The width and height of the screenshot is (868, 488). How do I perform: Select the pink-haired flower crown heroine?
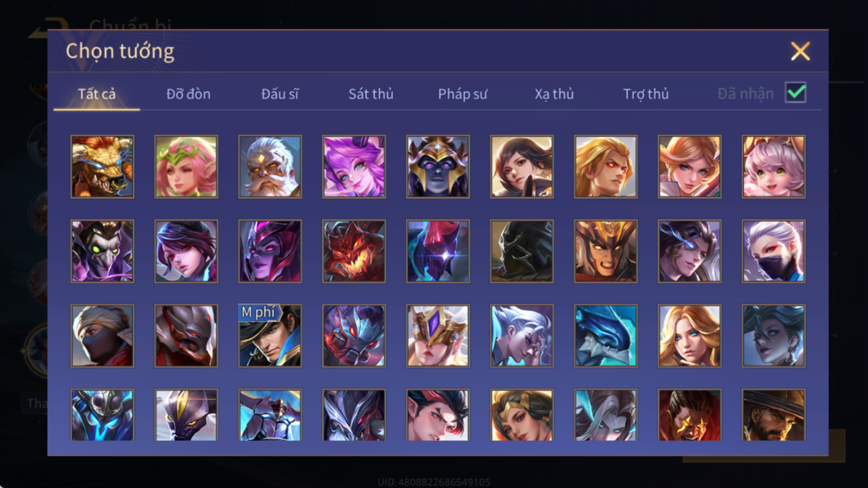point(186,167)
